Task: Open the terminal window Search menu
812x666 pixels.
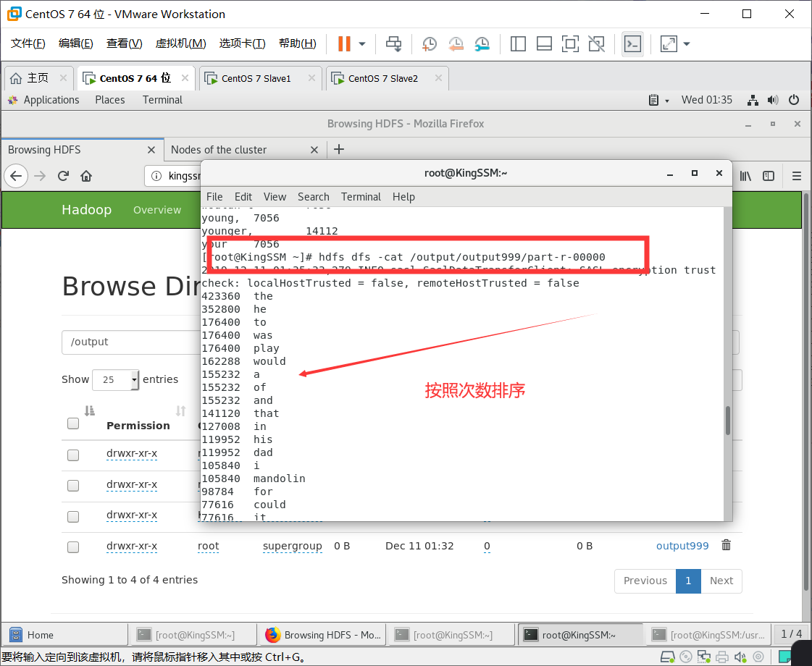Action: 314,197
